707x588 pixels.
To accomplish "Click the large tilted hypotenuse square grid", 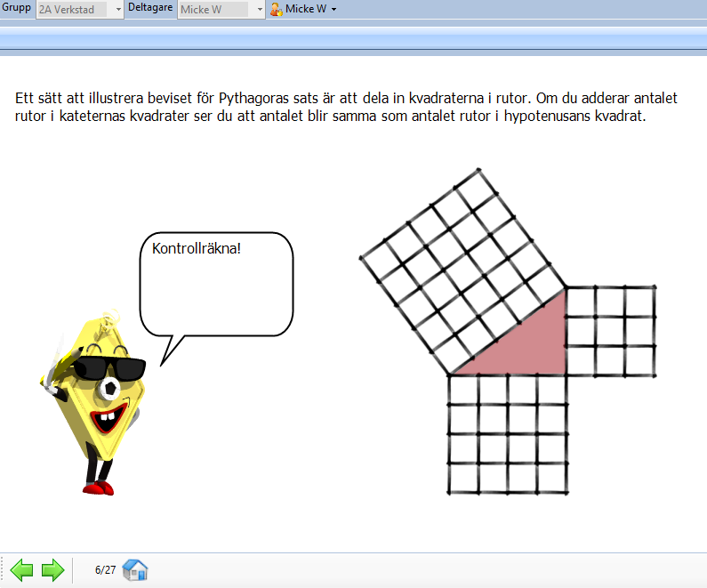I will pyautogui.click(x=462, y=272).
